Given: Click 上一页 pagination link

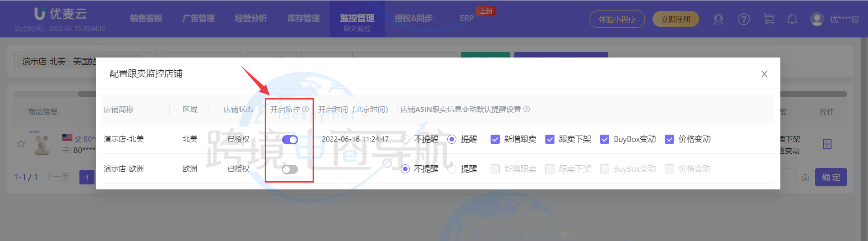Looking at the screenshot, I should [x=58, y=177].
